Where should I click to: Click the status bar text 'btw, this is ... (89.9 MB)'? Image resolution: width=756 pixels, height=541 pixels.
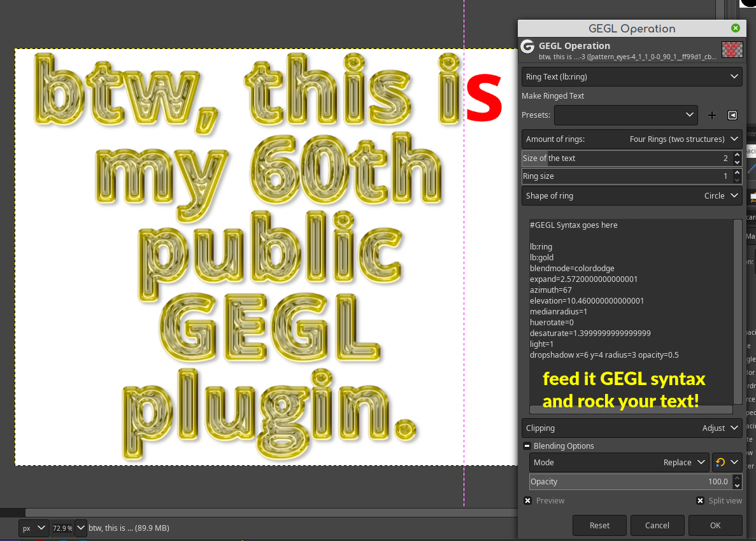click(x=129, y=528)
